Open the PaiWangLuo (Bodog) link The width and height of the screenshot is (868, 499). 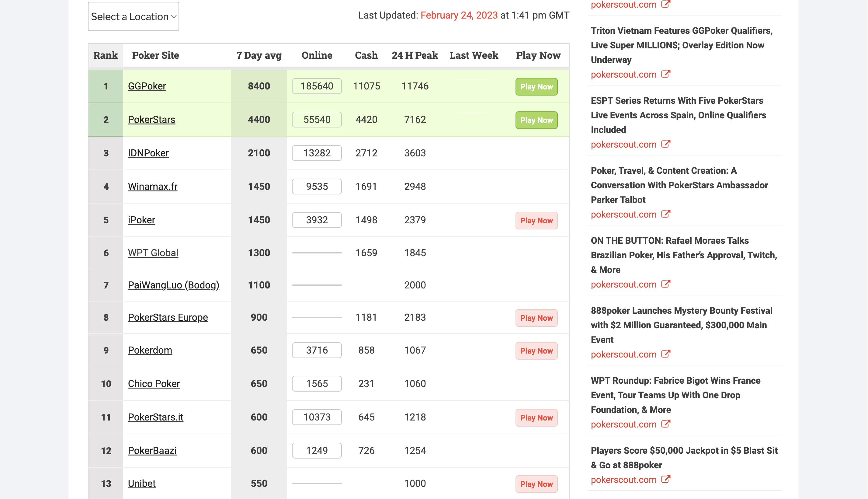point(173,285)
